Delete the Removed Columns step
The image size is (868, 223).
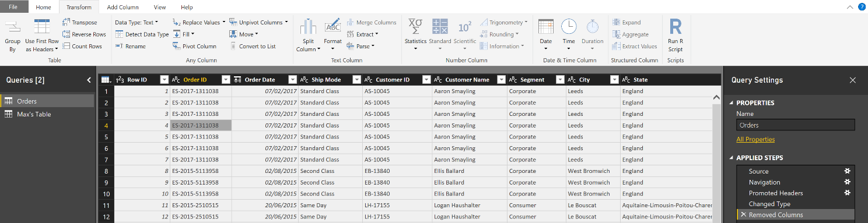[743, 215]
